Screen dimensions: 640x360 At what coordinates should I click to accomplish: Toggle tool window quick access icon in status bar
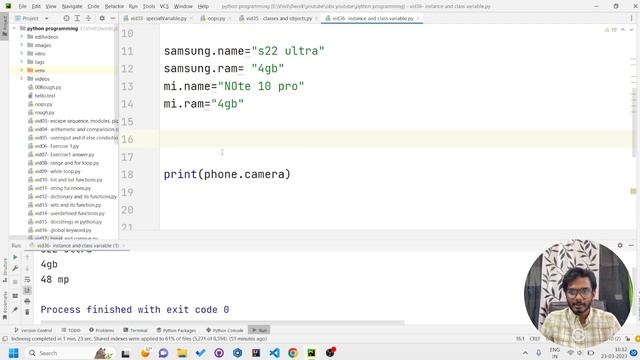click(x=5, y=339)
